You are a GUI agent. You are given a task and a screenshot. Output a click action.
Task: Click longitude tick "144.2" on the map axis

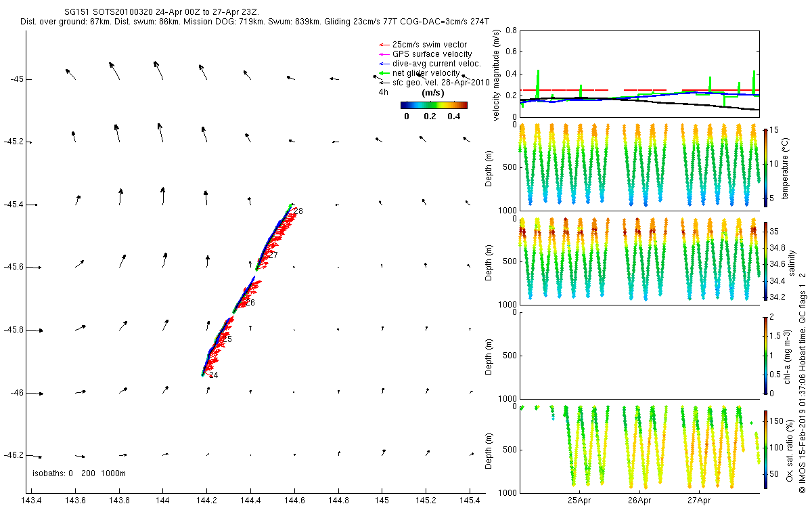point(206,501)
